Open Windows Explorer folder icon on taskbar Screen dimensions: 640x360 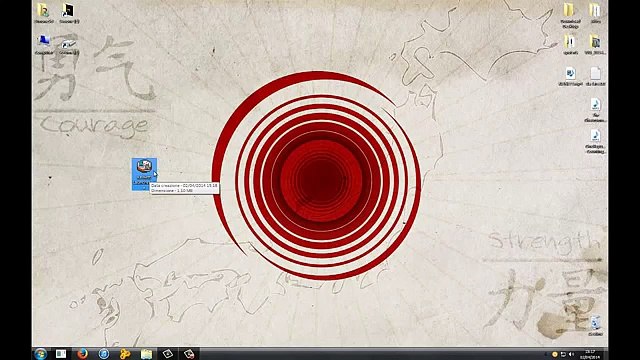(x=147, y=353)
